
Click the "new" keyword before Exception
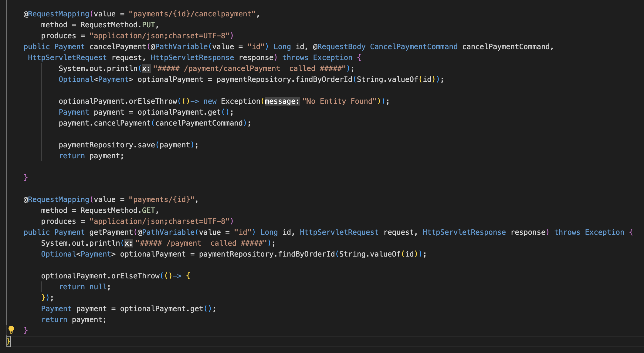click(x=210, y=101)
